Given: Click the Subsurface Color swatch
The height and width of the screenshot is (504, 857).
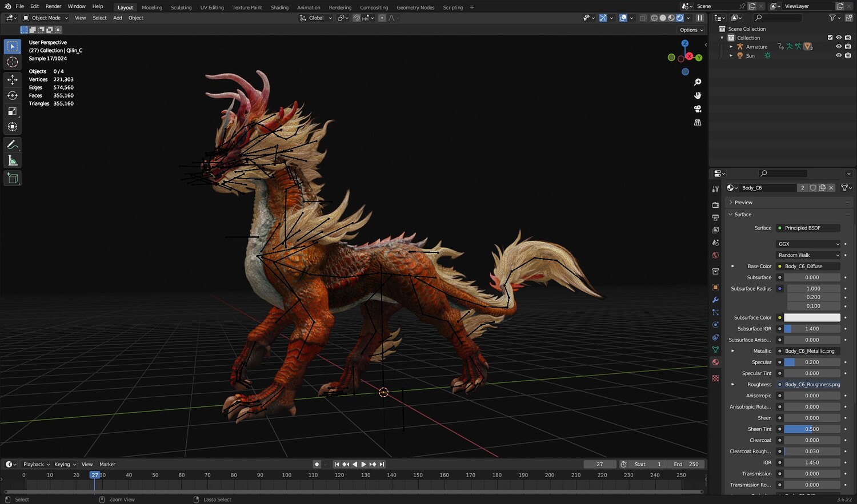Looking at the screenshot, I should pyautogui.click(x=811, y=317).
